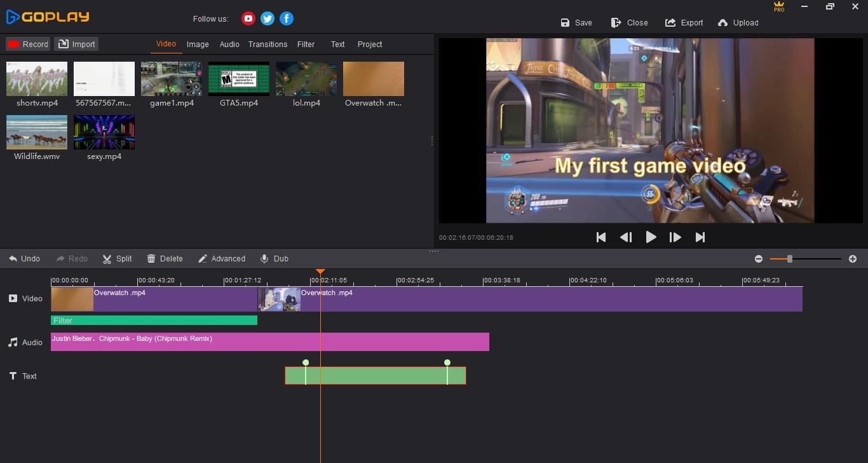Click the left fade handle of text clip
Viewport: 868px width, 463px height.
point(306,363)
